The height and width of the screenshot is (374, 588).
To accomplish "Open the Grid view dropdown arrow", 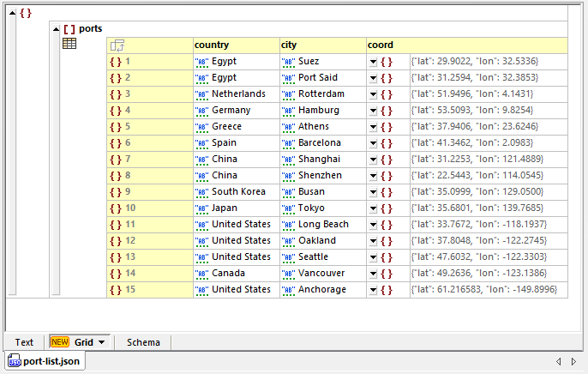I will (x=103, y=343).
